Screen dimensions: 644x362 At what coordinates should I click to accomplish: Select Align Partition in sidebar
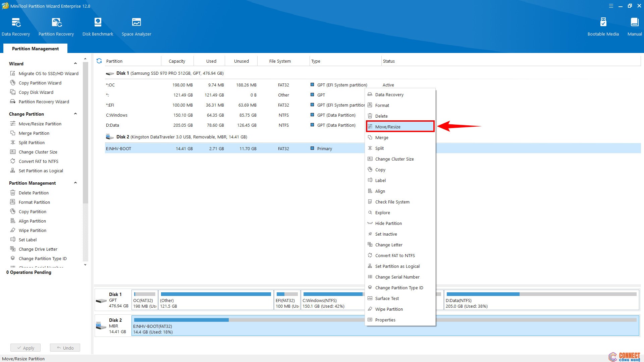coord(28,221)
